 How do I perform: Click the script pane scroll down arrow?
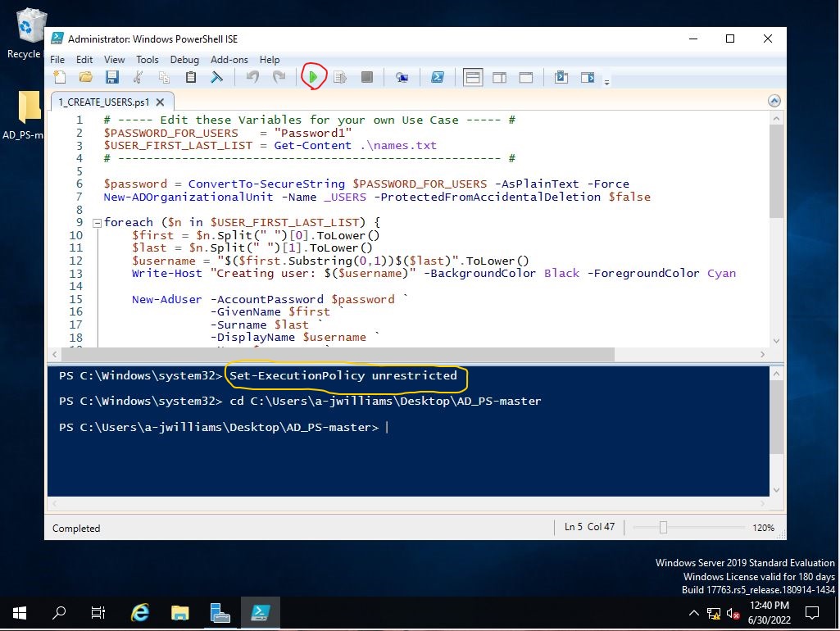[x=776, y=341]
